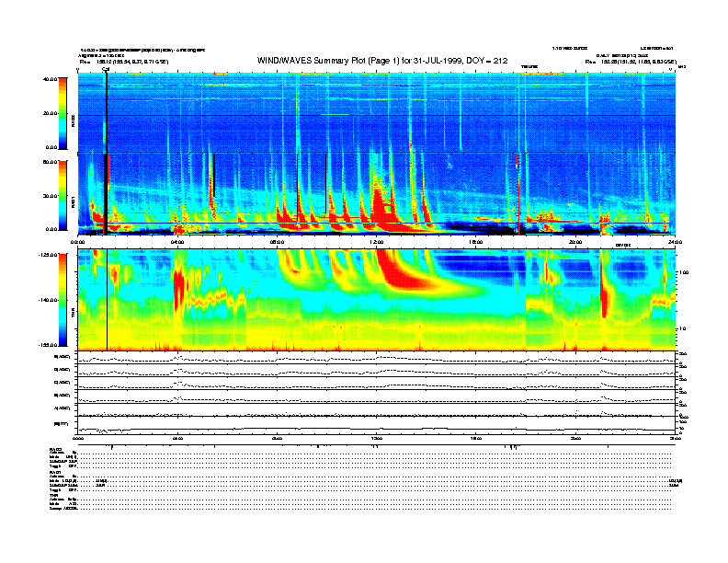Click the 24:00 tick under RAD1 spectrogram

[675, 242]
